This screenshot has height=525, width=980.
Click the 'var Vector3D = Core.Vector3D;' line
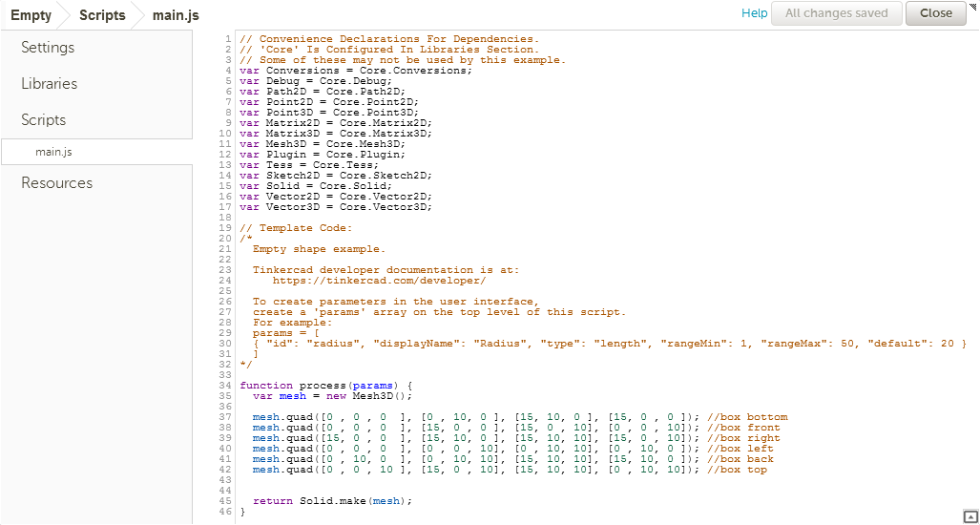coord(336,207)
